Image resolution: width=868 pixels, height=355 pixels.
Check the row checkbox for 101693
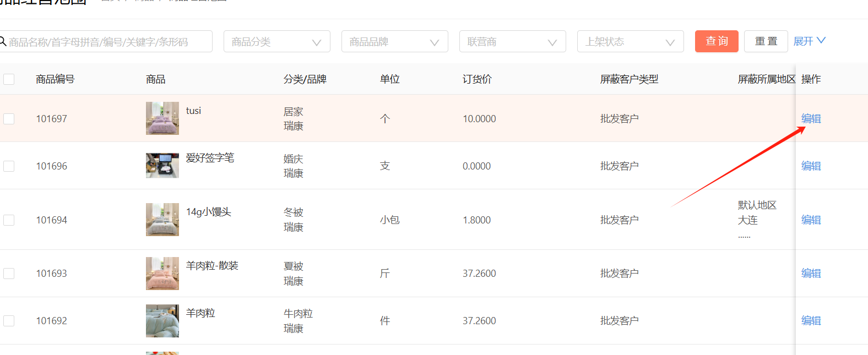tap(9, 274)
